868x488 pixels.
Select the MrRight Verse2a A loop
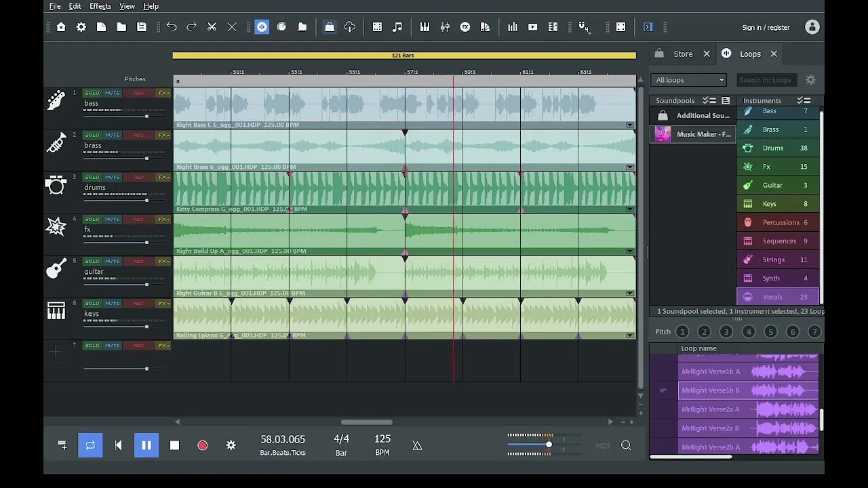click(748, 409)
